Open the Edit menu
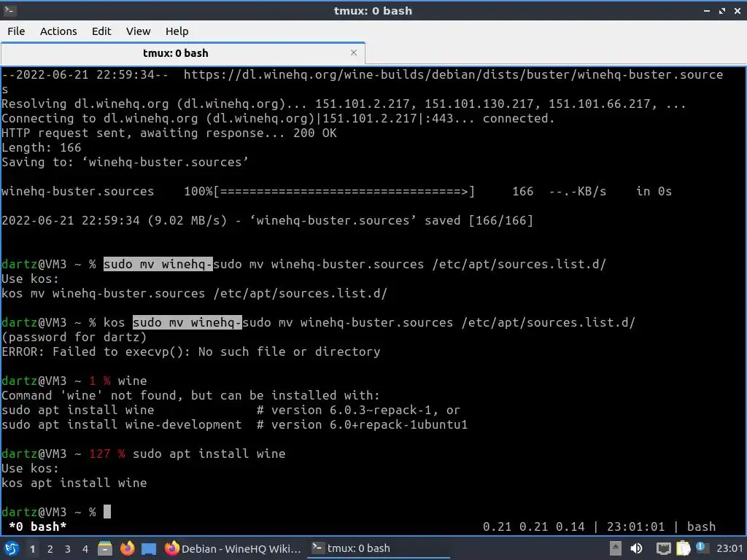Image resolution: width=747 pixels, height=560 pixels. [101, 31]
